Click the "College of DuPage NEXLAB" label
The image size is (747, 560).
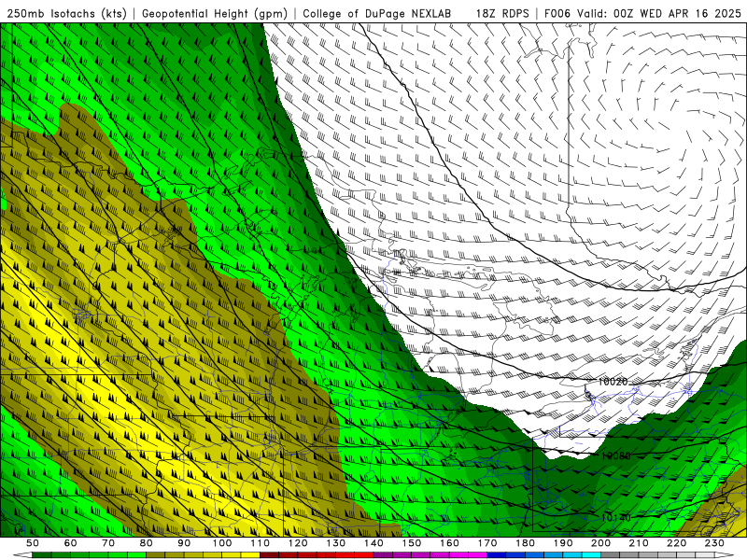click(x=377, y=14)
